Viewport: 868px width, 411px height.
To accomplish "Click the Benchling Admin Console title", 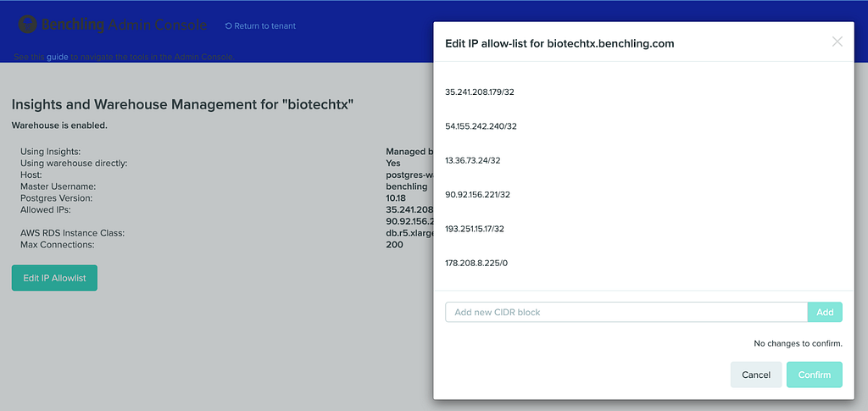I will [x=124, y=25].
